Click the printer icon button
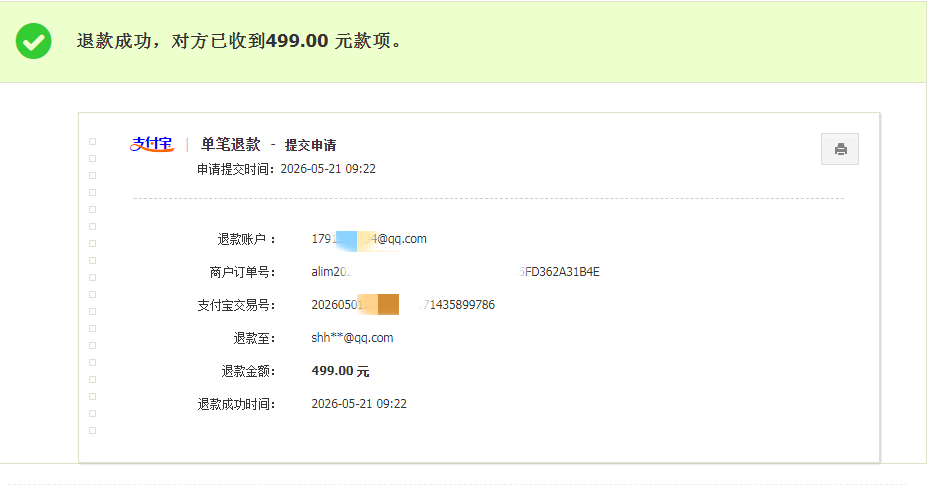Screen dimensions: 930x493 [839, 149]
